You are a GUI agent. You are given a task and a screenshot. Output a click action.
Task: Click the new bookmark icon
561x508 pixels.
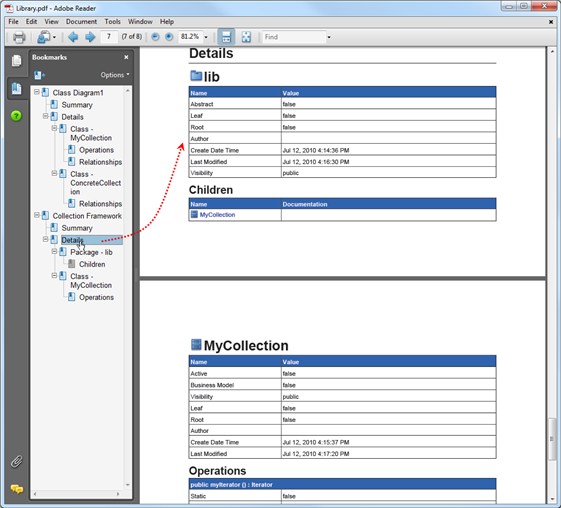39,75
